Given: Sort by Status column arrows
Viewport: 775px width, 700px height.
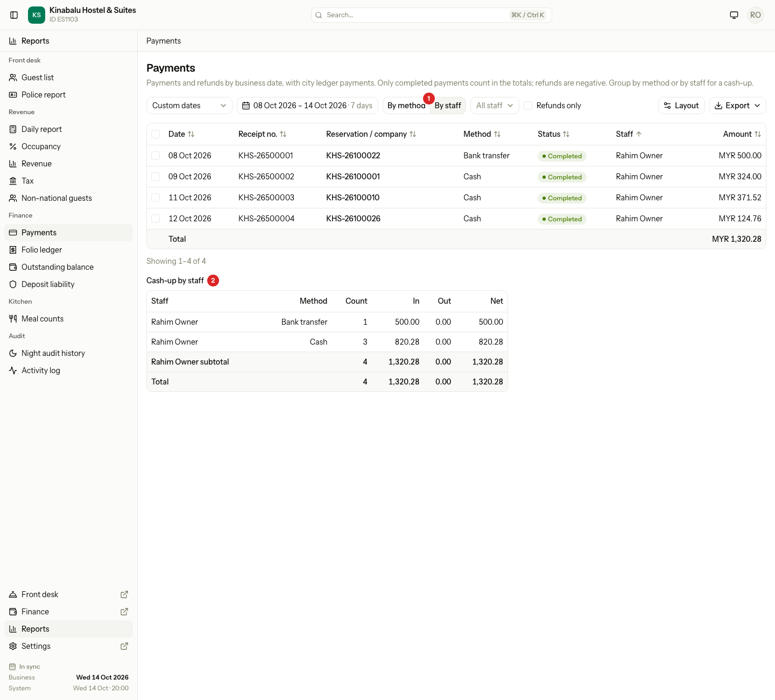Looking at the screenshot, I should pyautogui.click(x=566, y=134).
